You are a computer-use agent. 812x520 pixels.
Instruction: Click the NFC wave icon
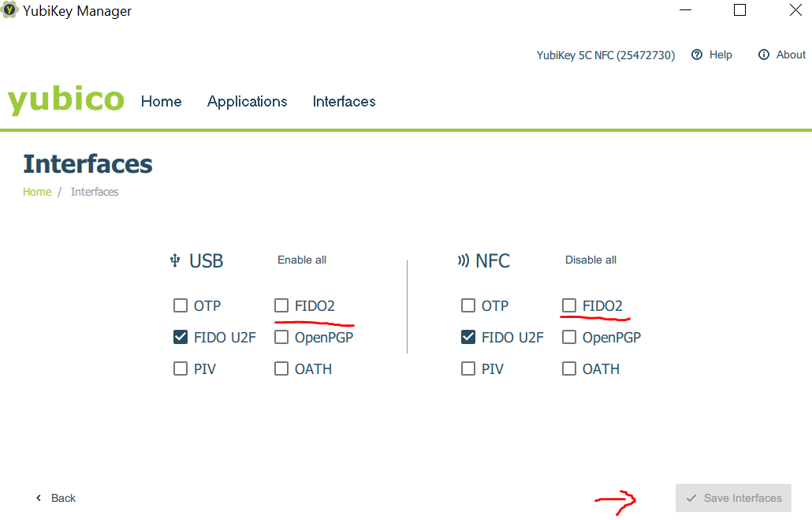pos(464,260)
